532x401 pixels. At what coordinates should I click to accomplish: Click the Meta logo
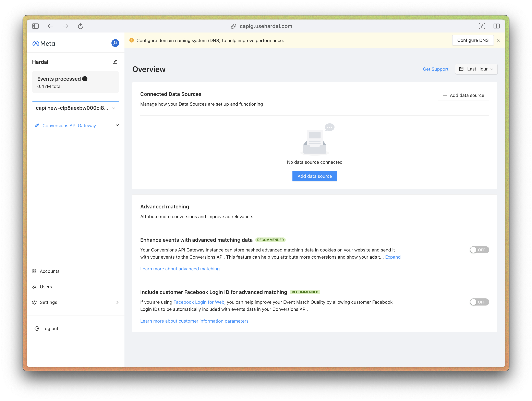point(44,43)
